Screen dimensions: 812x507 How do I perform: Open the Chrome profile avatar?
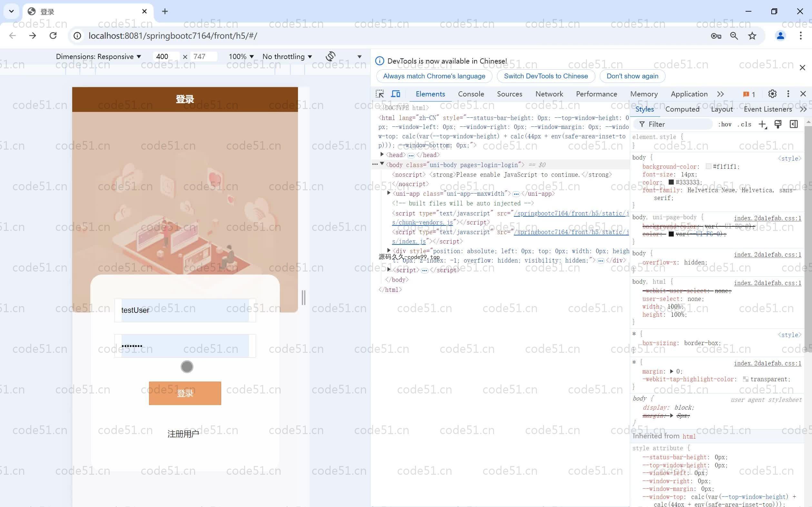780,36
